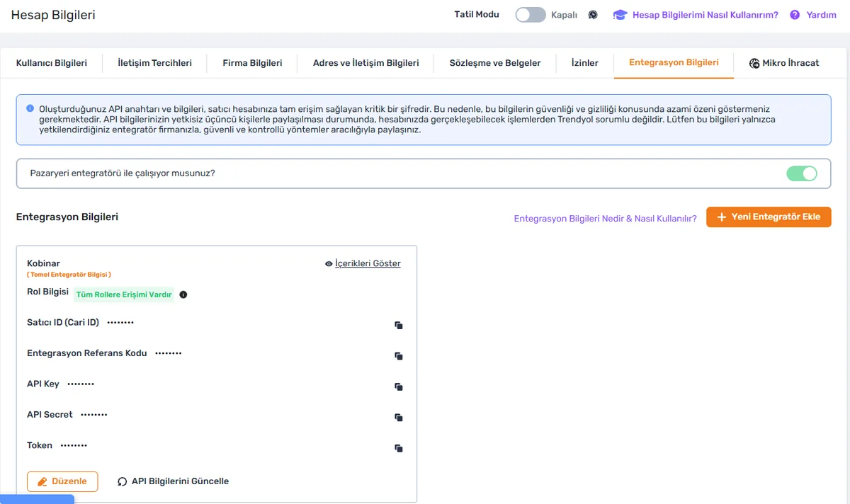
Task: Select the Sözleşme ve Belgeler tab
Action: 495,63
